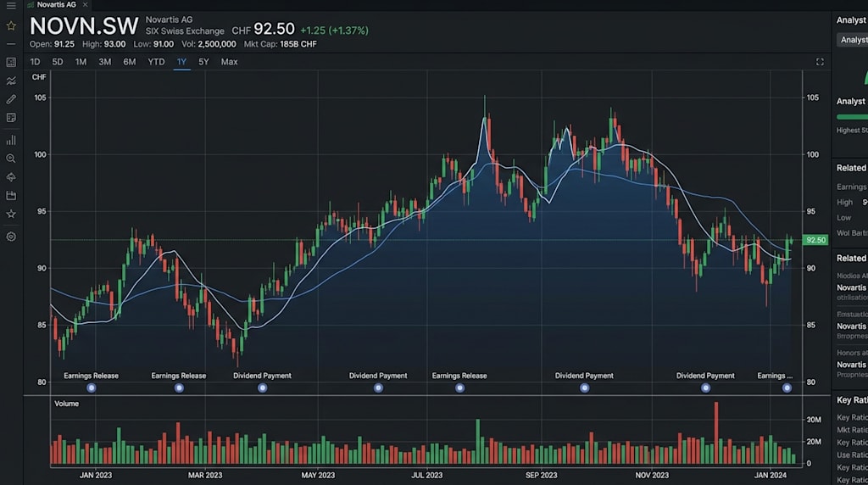This screenshot has width=868, height=485.
Task: Select the 5Y time range
Action: (x=203, y=62)
